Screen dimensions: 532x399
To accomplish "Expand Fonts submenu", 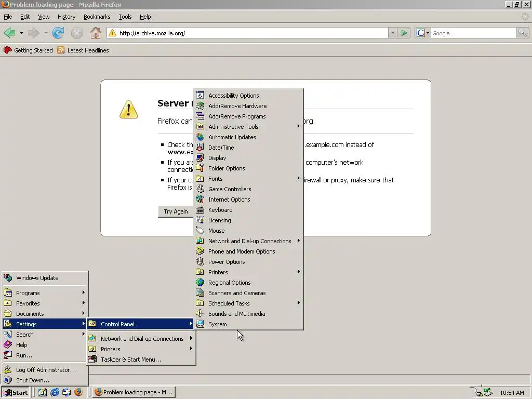I will pyautogui.click(x=249, y=179).
